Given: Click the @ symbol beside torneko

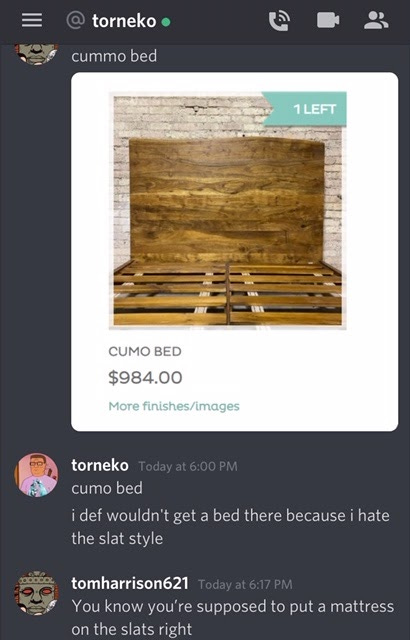Looking at the screenshot, I should 76,20.
